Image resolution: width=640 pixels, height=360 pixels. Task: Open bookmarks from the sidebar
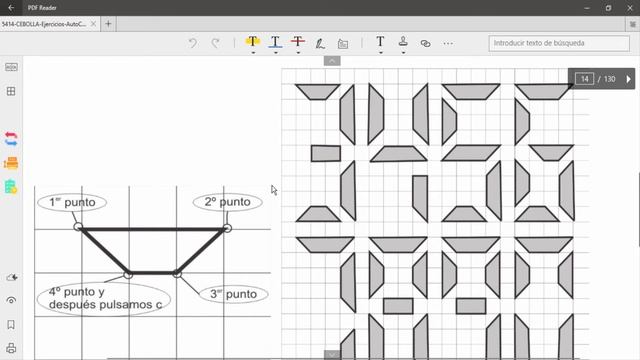tap(11, 324)
